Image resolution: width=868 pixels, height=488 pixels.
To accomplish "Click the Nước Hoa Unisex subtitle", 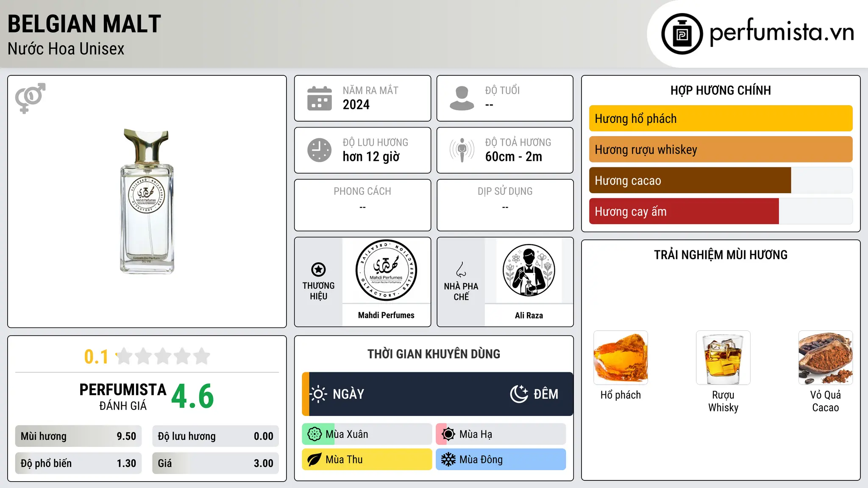I will click(66, 49).
